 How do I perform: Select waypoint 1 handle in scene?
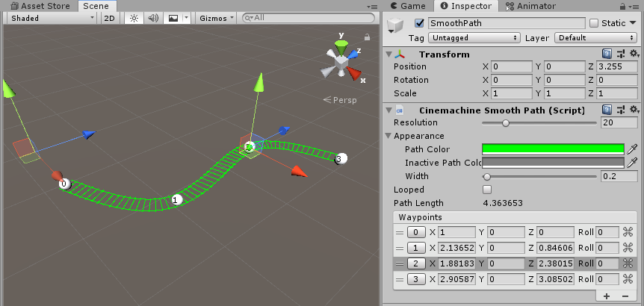point(176,200)
